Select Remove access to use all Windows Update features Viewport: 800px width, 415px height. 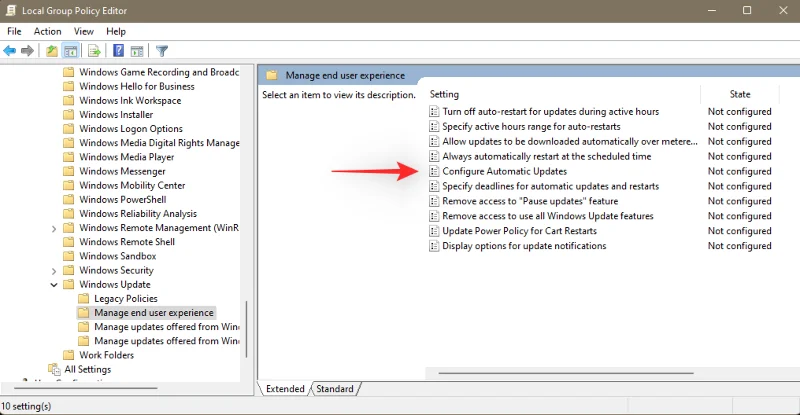[547, 216]
